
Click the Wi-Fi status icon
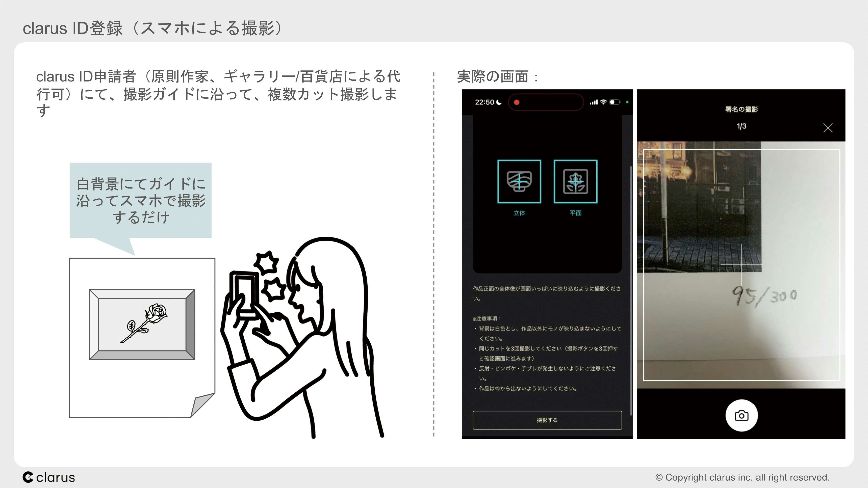click(603, 102)
